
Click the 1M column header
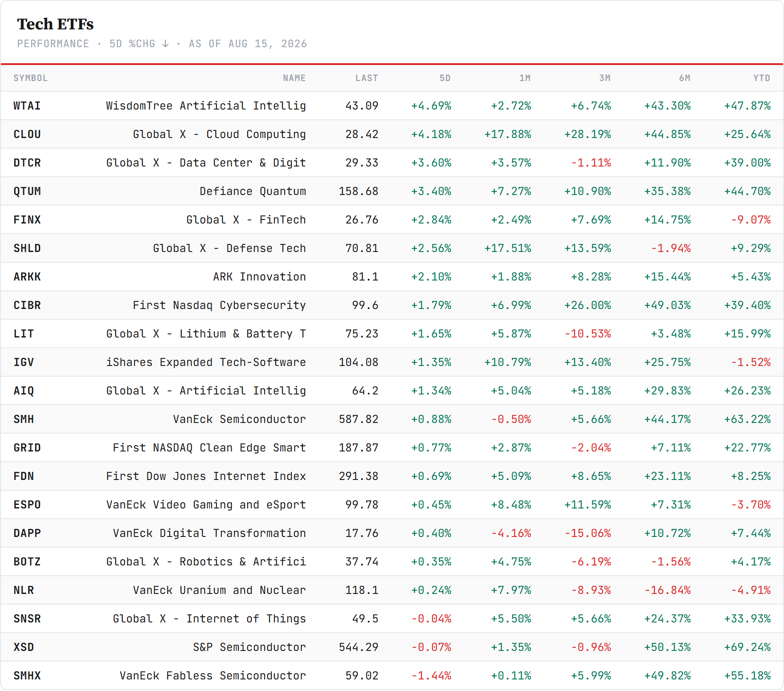(525, 78)
